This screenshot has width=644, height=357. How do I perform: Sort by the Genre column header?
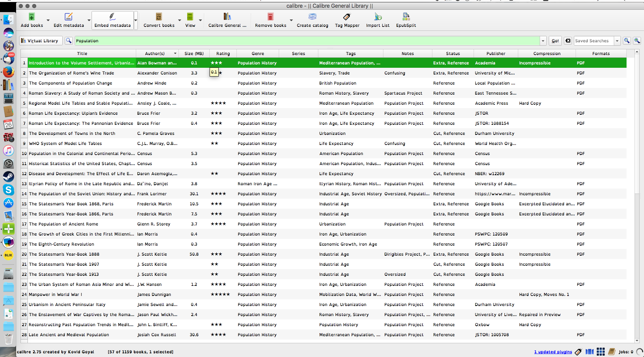(258, 54)
